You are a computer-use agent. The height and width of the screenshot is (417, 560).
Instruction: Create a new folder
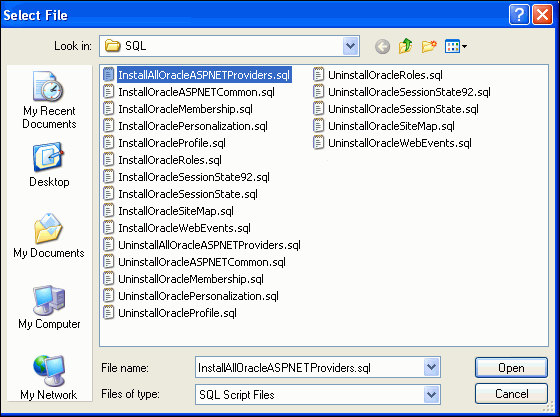pyautogui.click(x=429, y=46)
